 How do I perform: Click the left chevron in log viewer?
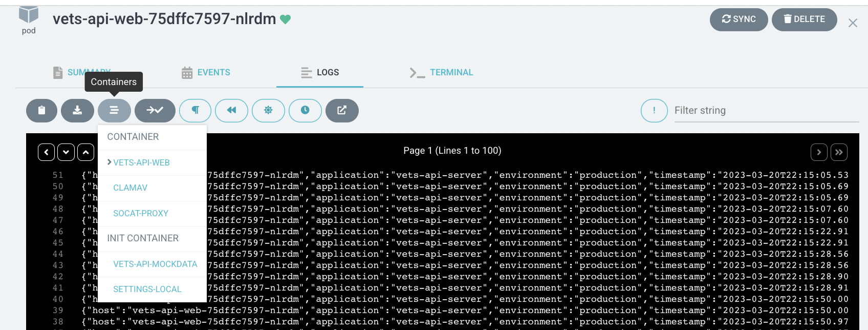point(47,152)
